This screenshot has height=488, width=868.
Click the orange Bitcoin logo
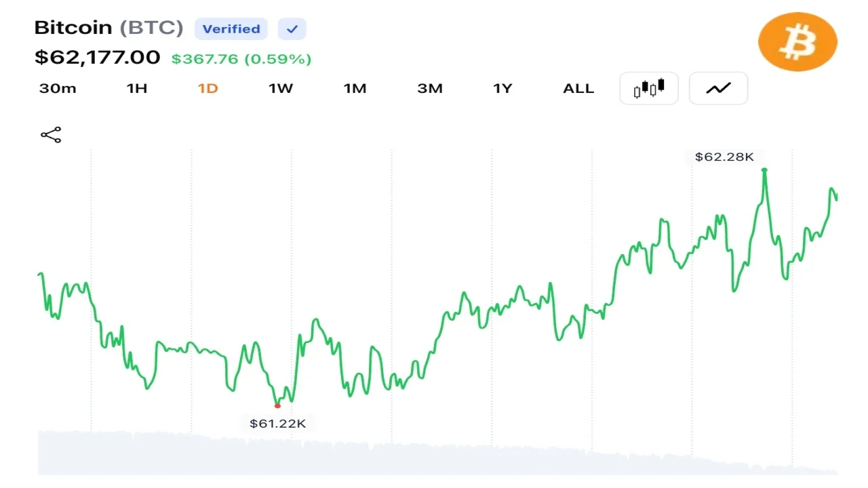pos(797,42)
